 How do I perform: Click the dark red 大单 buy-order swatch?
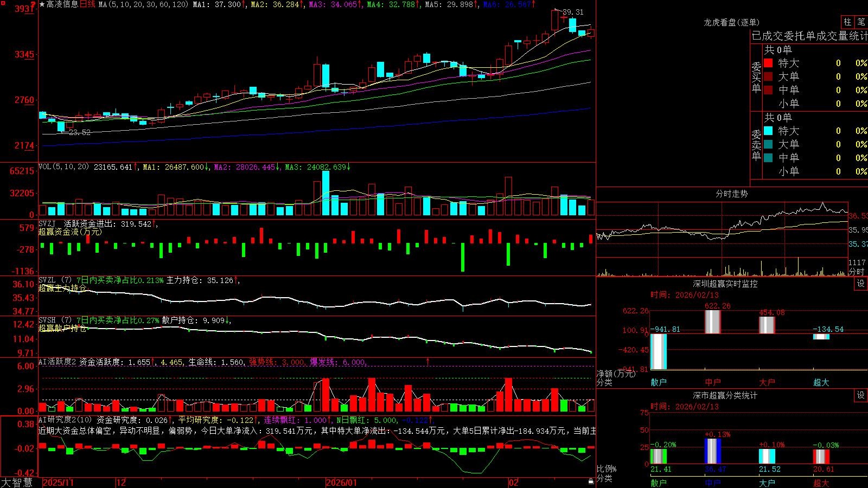[x=768, y=76]
